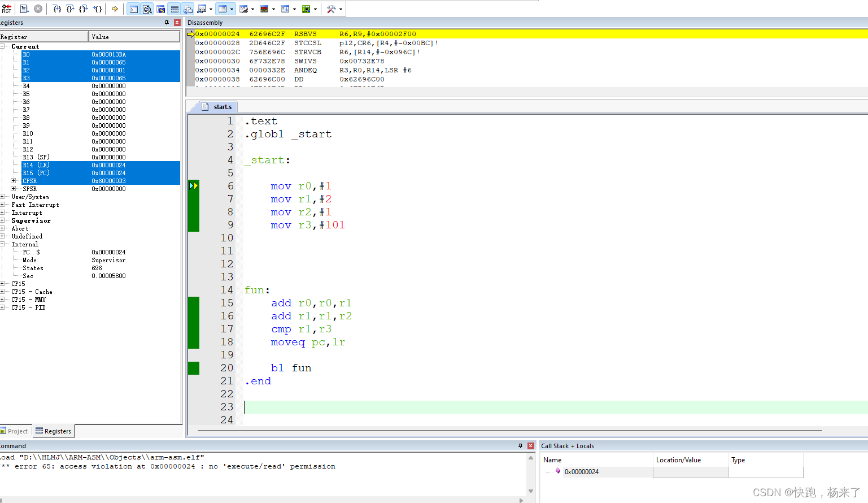Pin the Registers panel
This screenshot has height=503, width=868.
coord(167,23)
